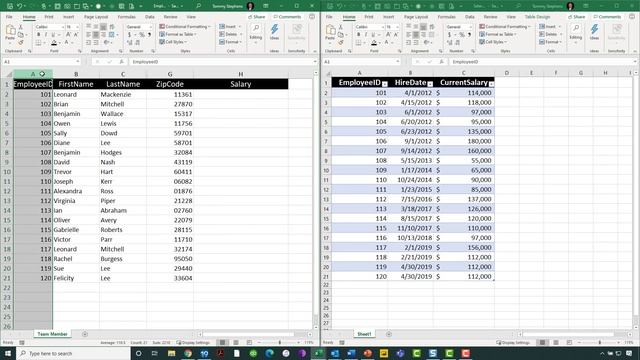
Task: Open Conditional Formatting dropdown in left window
Action: [x=185, y=27]
